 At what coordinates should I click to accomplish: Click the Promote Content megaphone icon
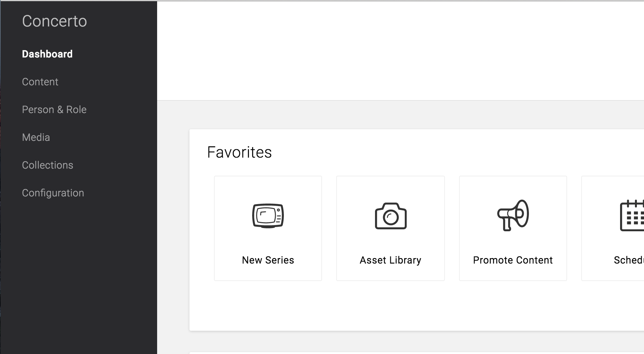513,215
